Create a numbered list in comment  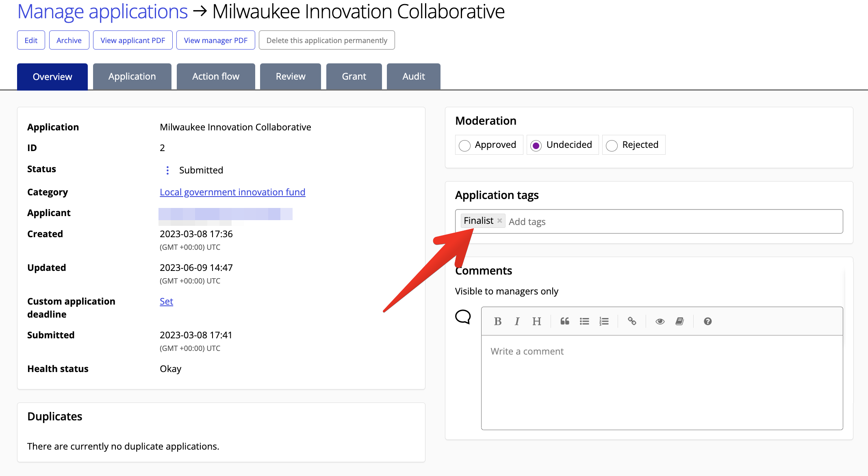(604, 321)
